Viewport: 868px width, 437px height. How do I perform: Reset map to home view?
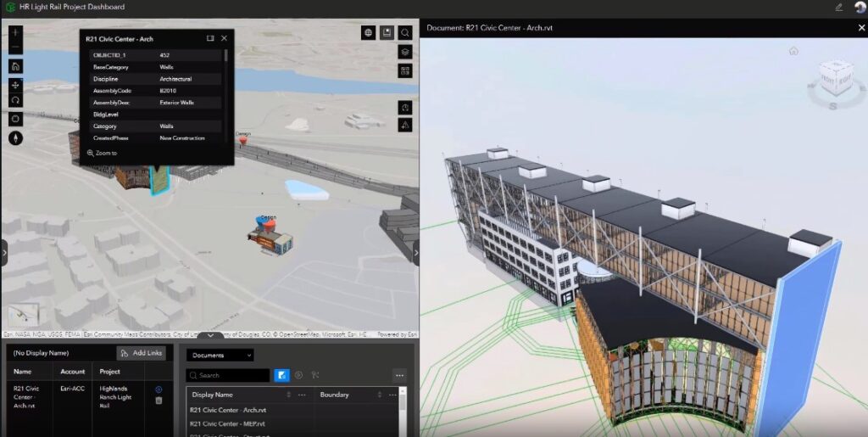coord(15,66)
